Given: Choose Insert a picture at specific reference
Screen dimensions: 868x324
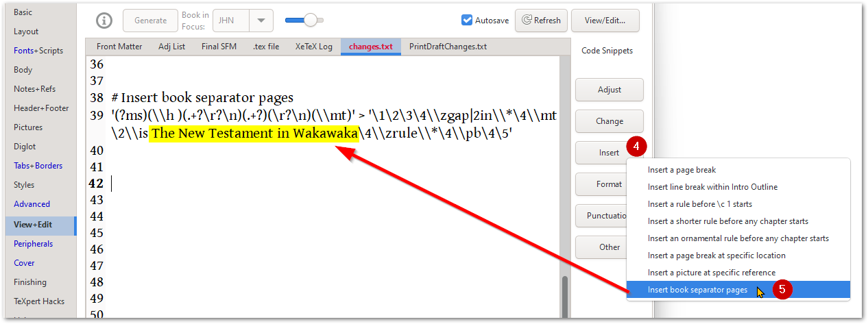Looking at the screenshot, I should pos(738,273).
